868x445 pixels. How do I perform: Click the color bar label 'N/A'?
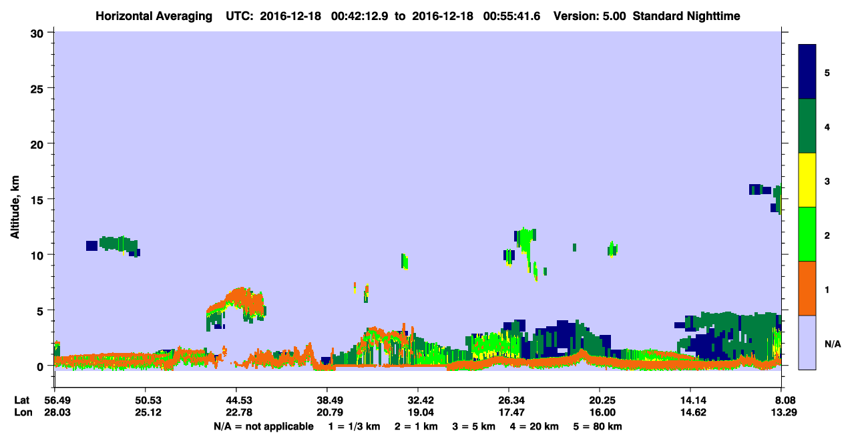[x=832, y=344]
